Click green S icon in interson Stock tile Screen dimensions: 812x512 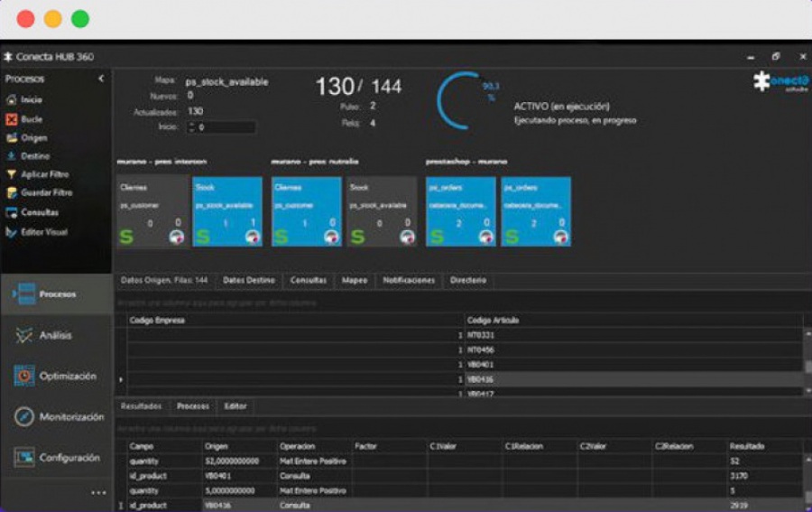pos(203,237)
